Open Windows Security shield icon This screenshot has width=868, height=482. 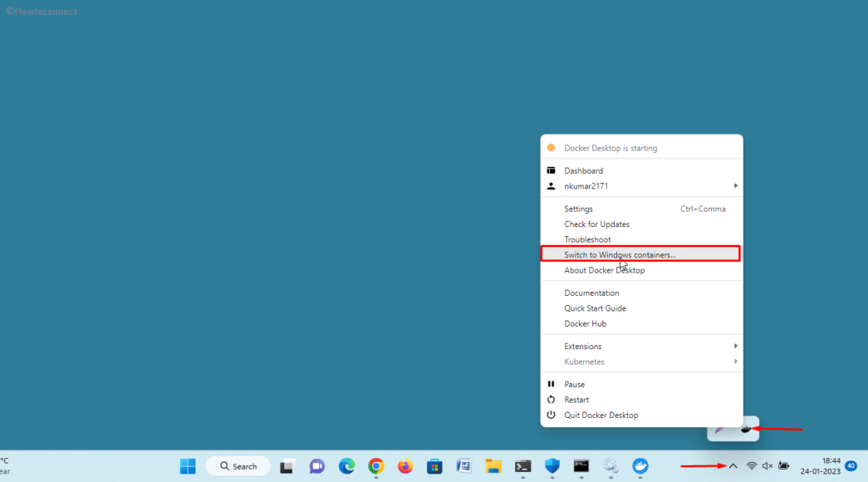[552, 466]
